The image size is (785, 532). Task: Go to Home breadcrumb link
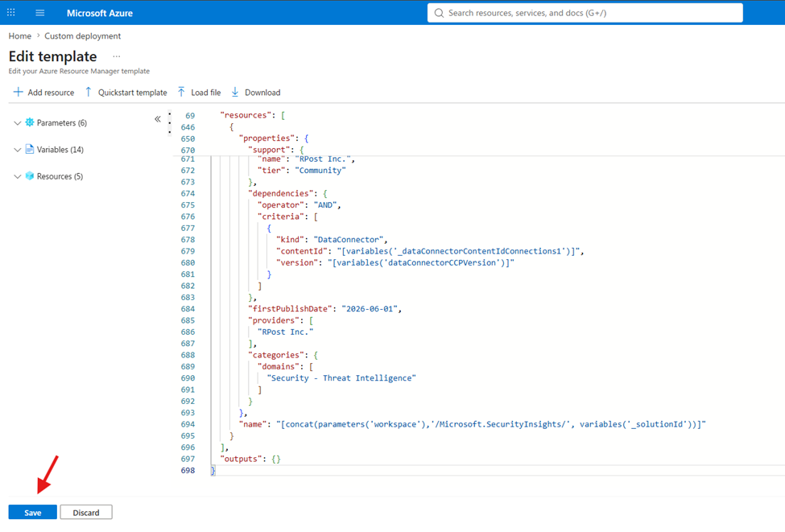tap(20, 36)
